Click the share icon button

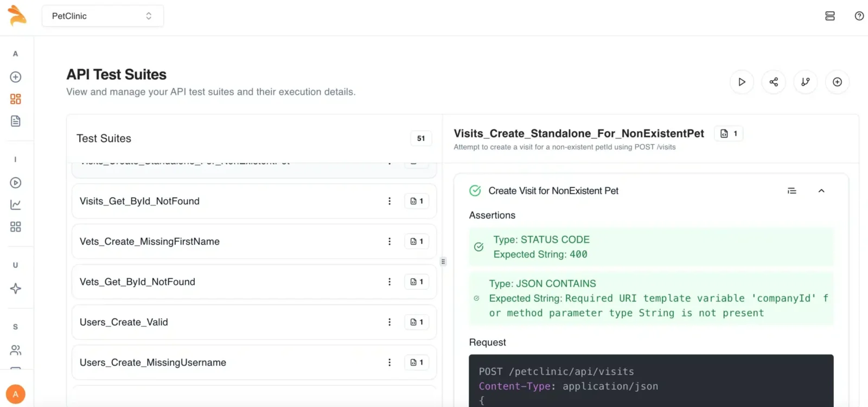[774, 82]
